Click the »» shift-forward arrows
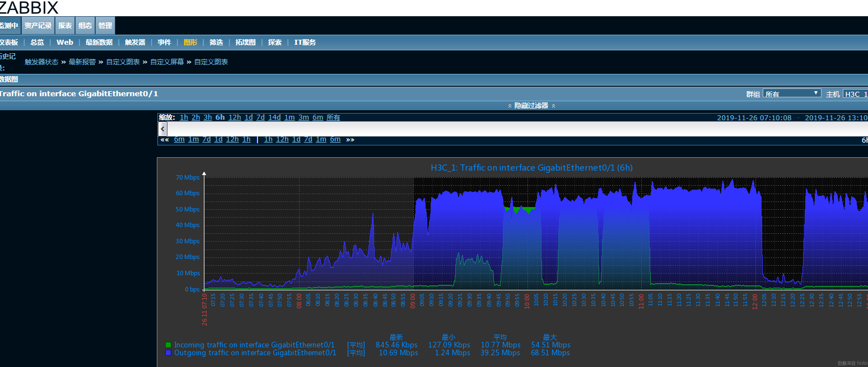The height and width of the screenshot is (367, 868). (x=350, y=139)
